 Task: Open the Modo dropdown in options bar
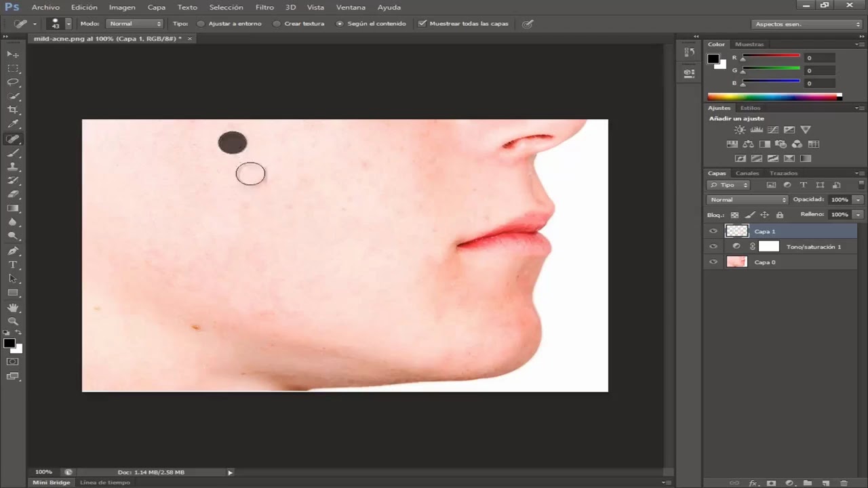[x=136, y=24]
